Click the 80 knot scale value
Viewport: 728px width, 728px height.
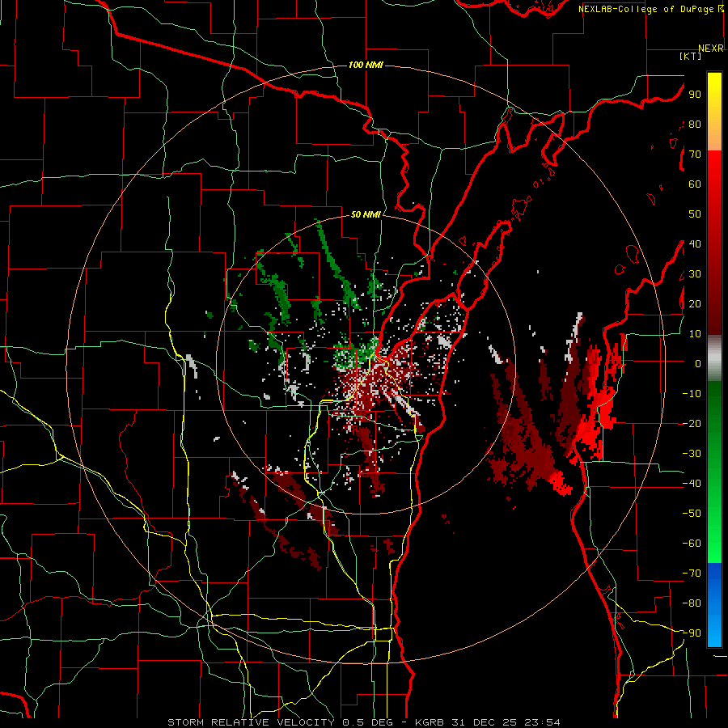[695, 125]
